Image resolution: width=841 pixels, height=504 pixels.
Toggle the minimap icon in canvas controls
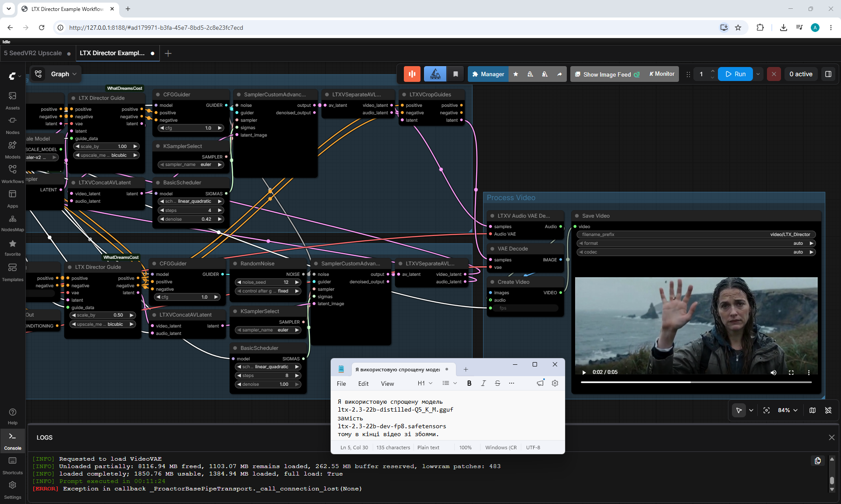point(813,410)
